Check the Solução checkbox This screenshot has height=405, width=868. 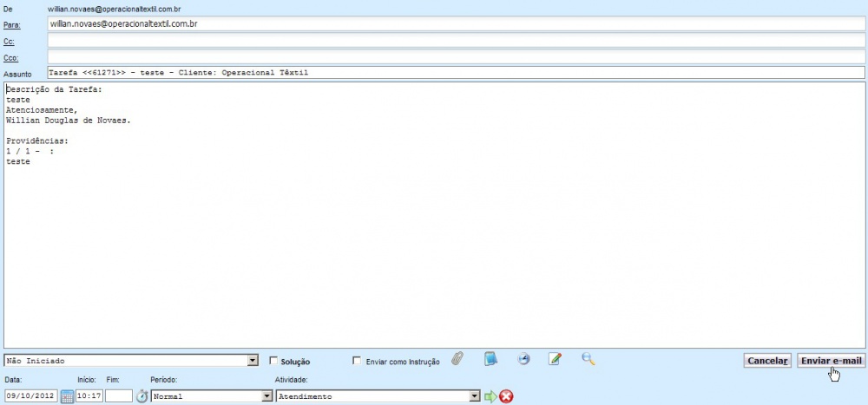pos(274,361)
